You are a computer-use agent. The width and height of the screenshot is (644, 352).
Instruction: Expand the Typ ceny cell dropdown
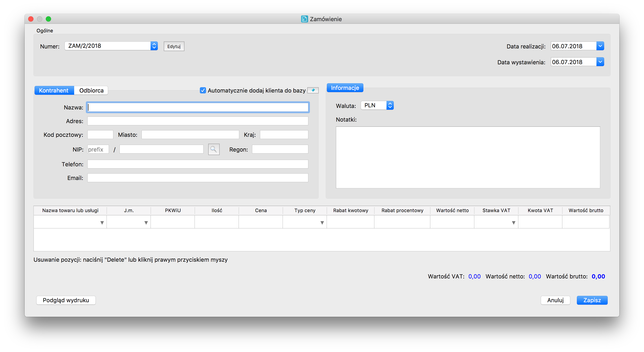tap(322, 223)
